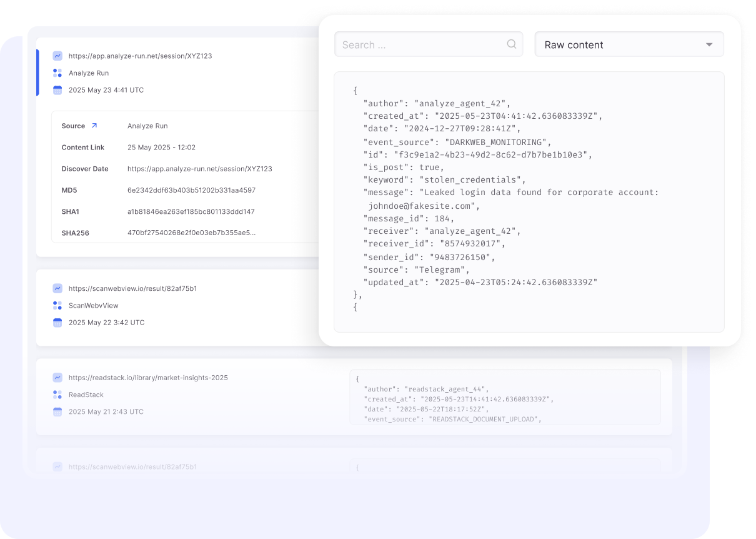Select the SHA1 hash value a1b81846ea263ef185bc801133ddd147
The width and height of the screenshot is (756, 539).
tap(191, 212)
